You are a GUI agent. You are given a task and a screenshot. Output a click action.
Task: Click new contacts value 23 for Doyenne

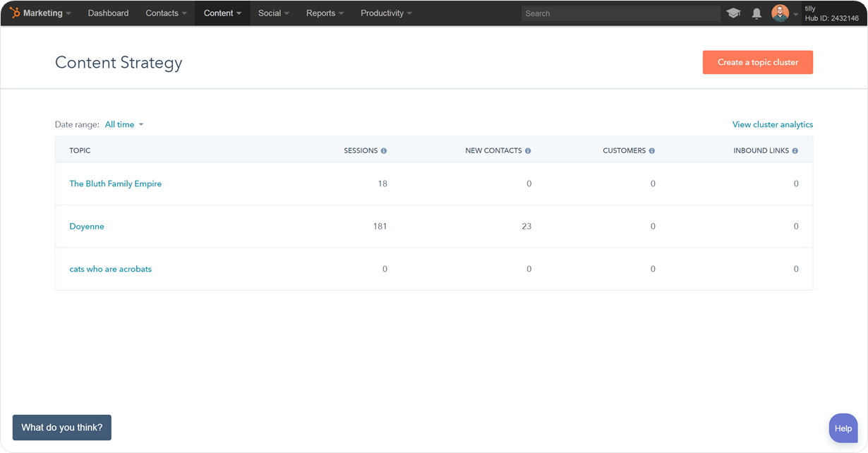[x=526, y=226]
